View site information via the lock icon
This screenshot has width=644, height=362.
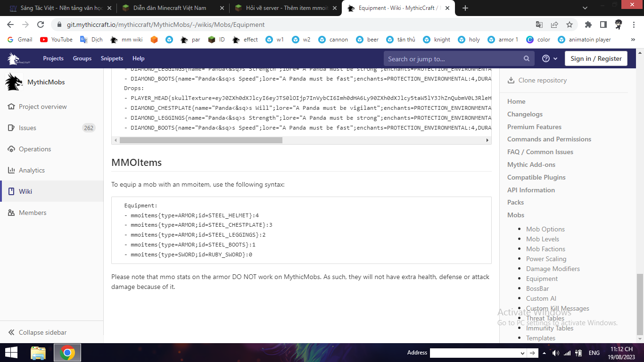pyautogui.click(x=59, y=25)
